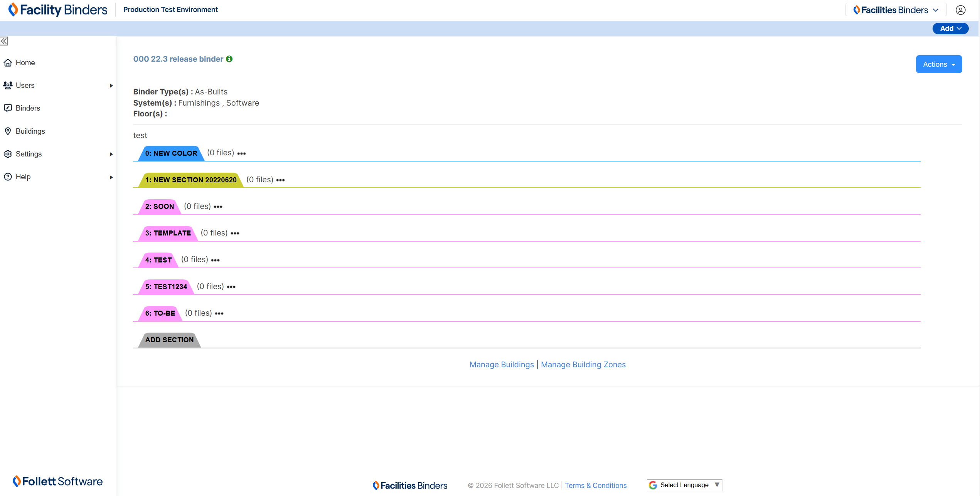Viewport: 980px width, 496px height.
Task: Expand the Settings submenu arrow
Action: pyautogui.click(x=111, y=154)
